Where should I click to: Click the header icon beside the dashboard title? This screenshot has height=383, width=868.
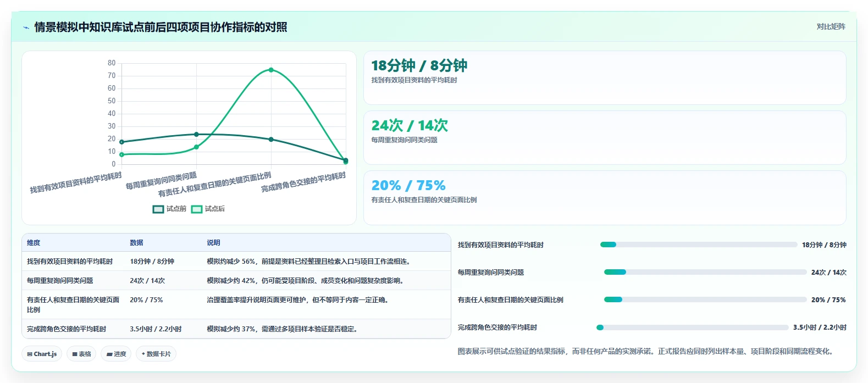tap(26, 27)
